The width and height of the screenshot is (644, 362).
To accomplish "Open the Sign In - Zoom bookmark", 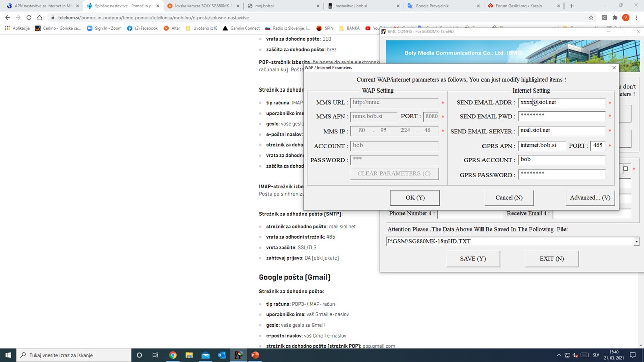I will point(104,28).
